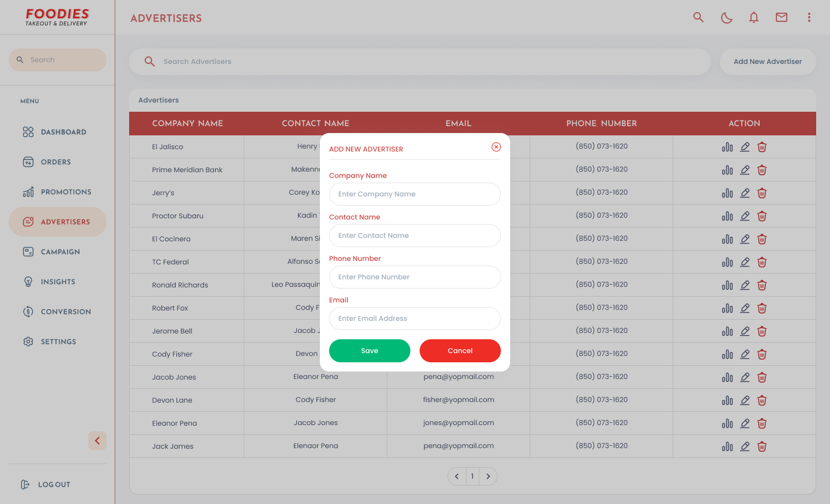Viewport: 830px width, 504px height.
Task: Delete the Jack James advertiser
Action: coord(762,446)
